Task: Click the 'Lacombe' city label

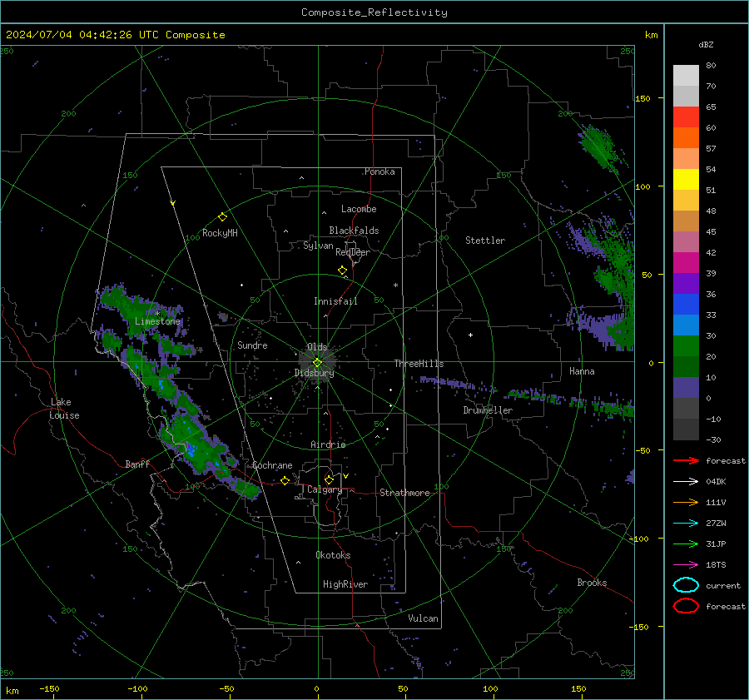Action: pos(359,209)
